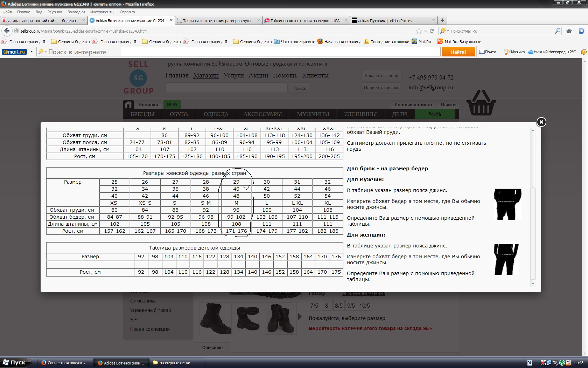Select shoe size 8/5
The width and height of the screenshot is (588, 368).
click(x=339, y=306)
